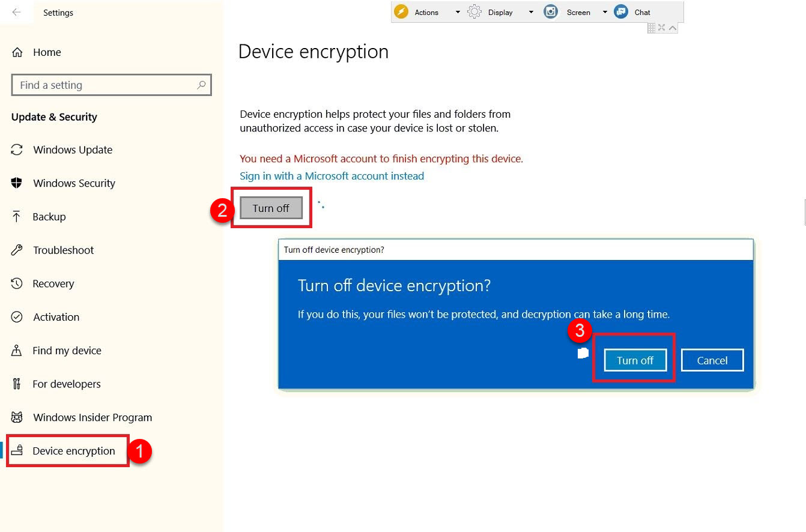The image size is (806, 532).
Task: Open the Chat bubble icon
Action: coord(622,12)
